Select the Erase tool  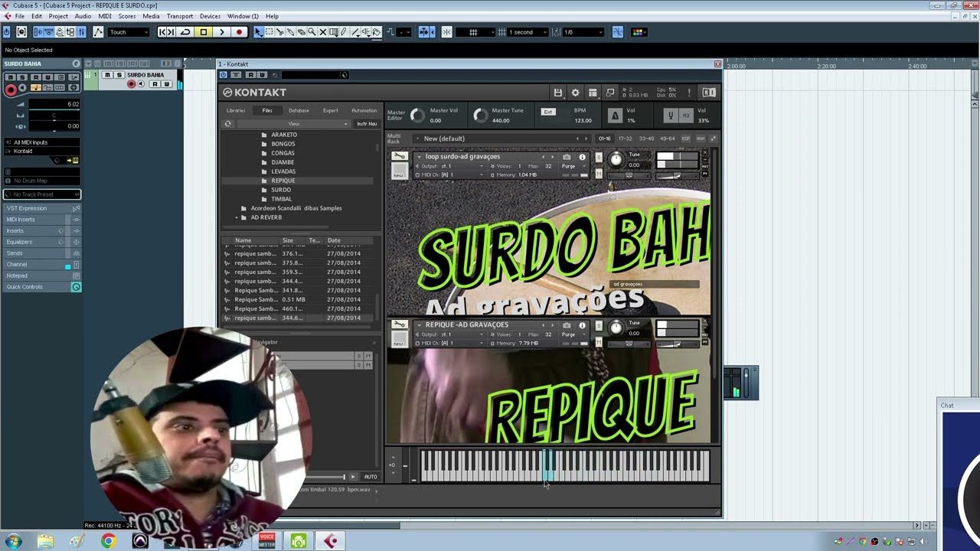[x=302, y=32]
